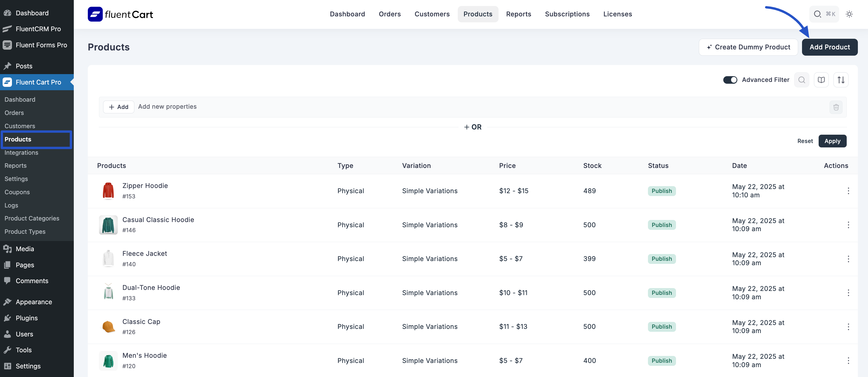The width and height of the screenshot is (868, 377).
Task: Select Coupons in the Fluent Cart sidebar
Action: pyautogui.click(x=17, y=192)
